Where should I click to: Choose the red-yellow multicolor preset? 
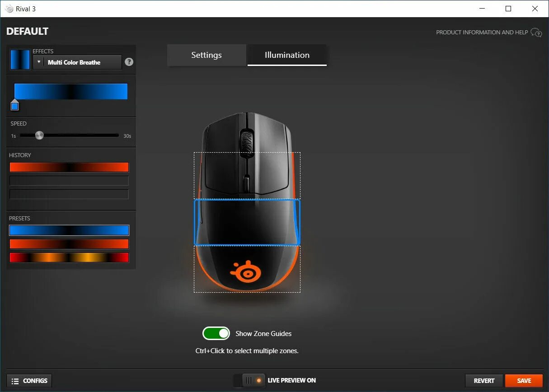click(x=69, y=257)
